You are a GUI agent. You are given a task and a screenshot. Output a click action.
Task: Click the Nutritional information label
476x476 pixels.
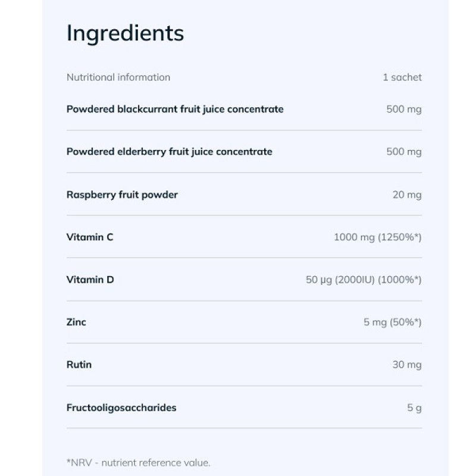coord(118,77)
